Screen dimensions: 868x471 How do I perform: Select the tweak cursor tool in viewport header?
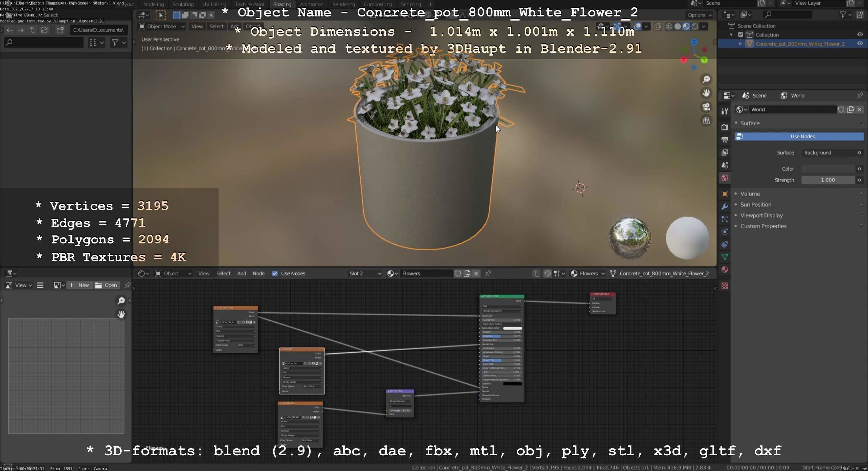pos(161,15)
